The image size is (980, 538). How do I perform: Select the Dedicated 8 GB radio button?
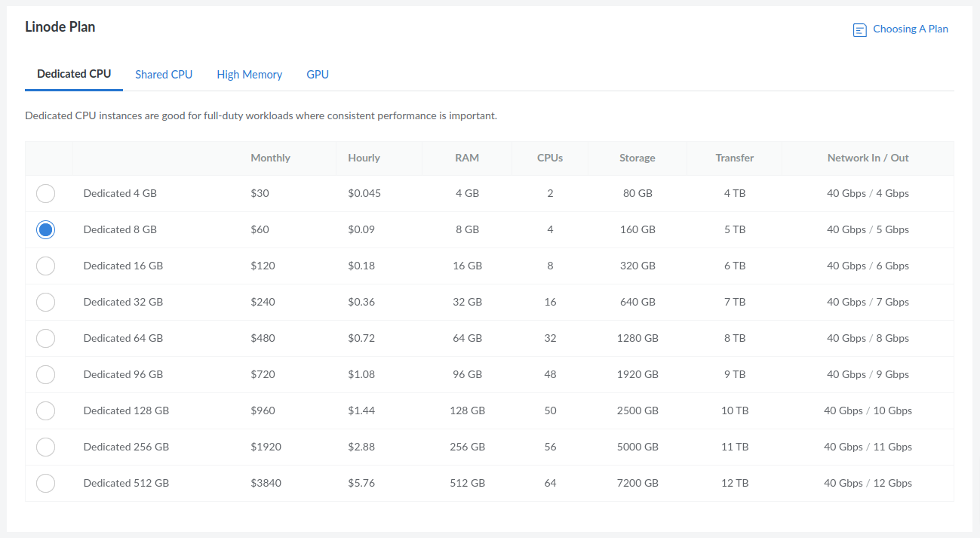(x=45, y=229)
